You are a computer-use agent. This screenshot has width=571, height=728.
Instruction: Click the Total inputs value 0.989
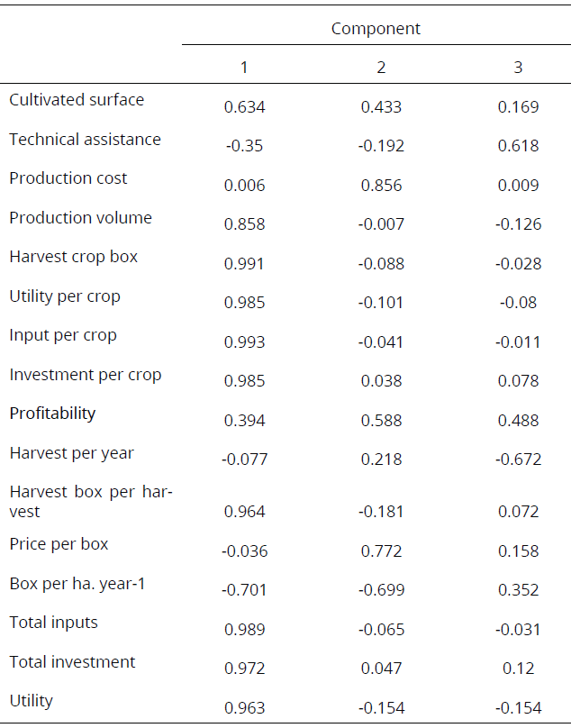[244, 629]
